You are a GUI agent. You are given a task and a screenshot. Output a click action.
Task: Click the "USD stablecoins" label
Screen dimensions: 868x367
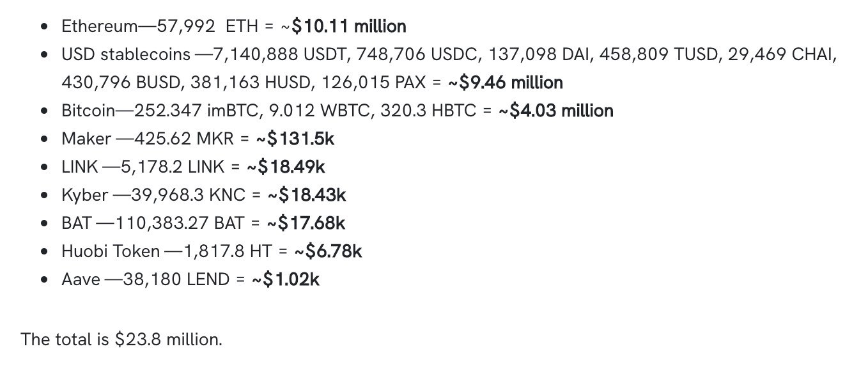pyautogui.click(x=125, y=54)
